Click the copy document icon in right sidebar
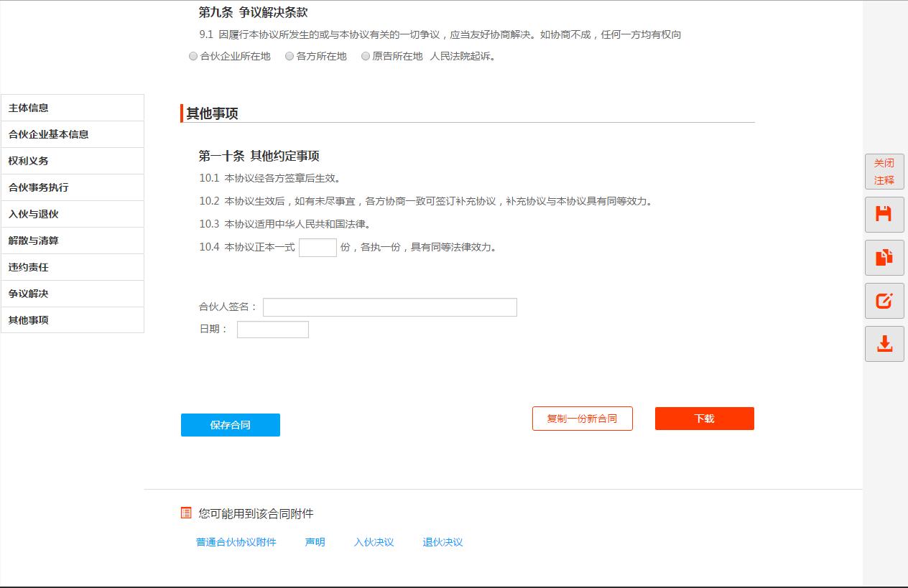 click(x=884, y=258)
